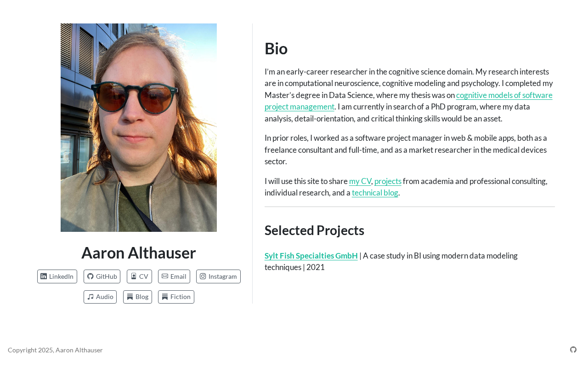Click the Audio music note icon
The height and width of the screenshot is (368, 588).
tap(90, 297)
